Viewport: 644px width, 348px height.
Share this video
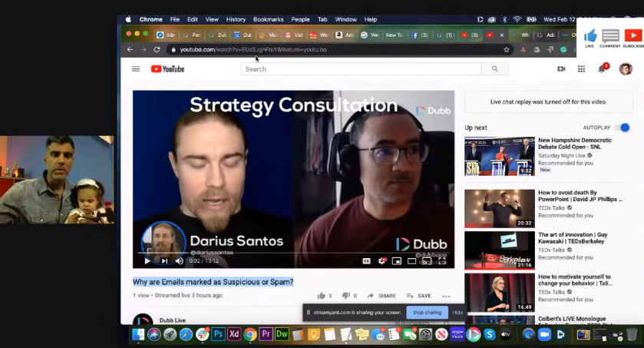[x=381, y=296]
